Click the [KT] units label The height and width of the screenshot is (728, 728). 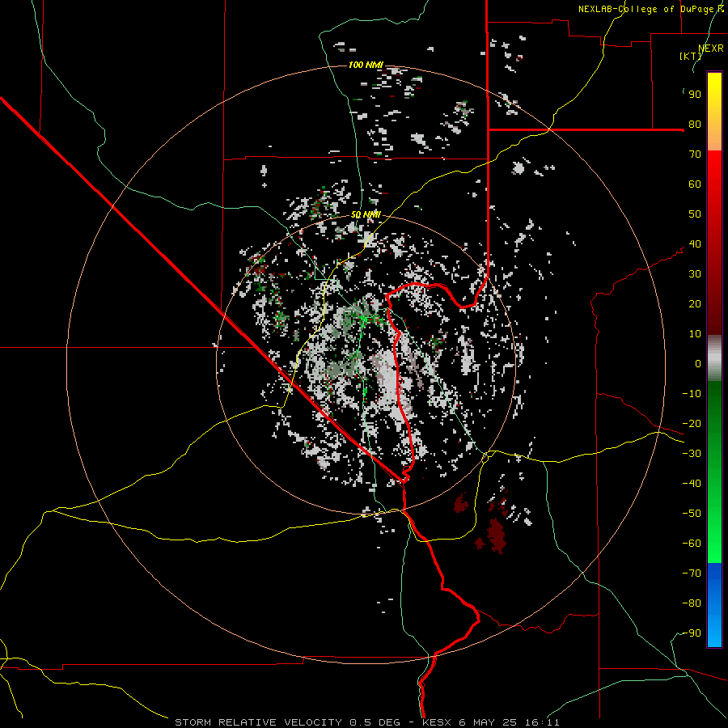click(x=691, y=56)
